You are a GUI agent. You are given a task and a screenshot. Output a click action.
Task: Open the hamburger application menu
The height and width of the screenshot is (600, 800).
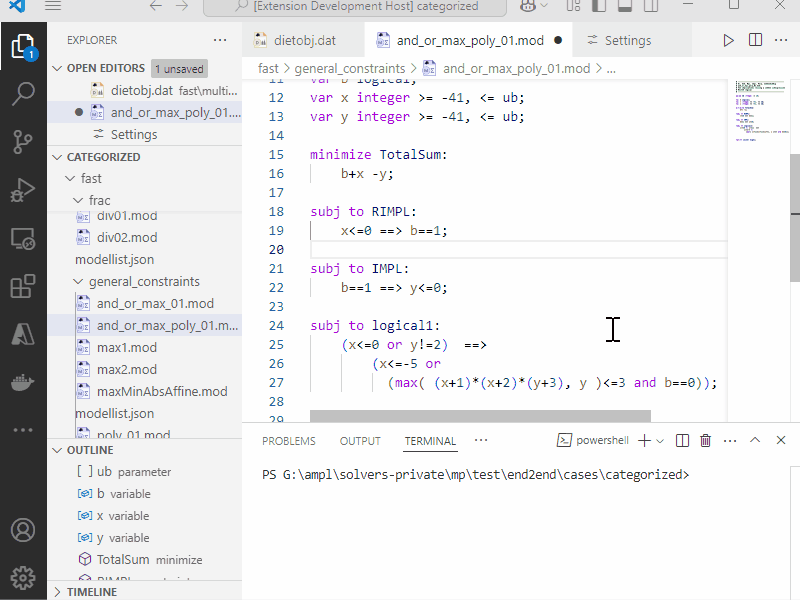pos(53,6)
